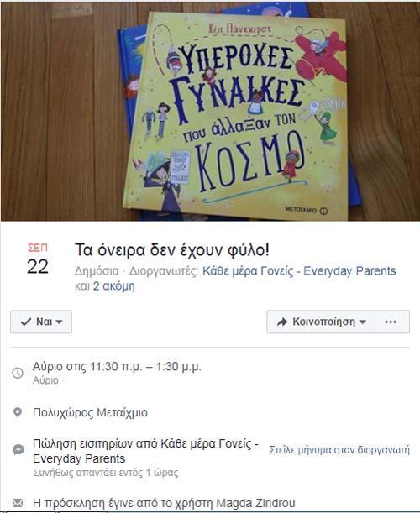Open the three-dots more options button
This screenshot has height=513, width=420.
[x=391, y=322]
